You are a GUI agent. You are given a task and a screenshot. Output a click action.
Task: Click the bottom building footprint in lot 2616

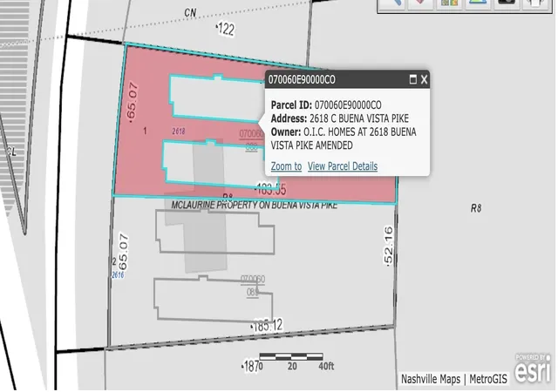pos(213,299)
